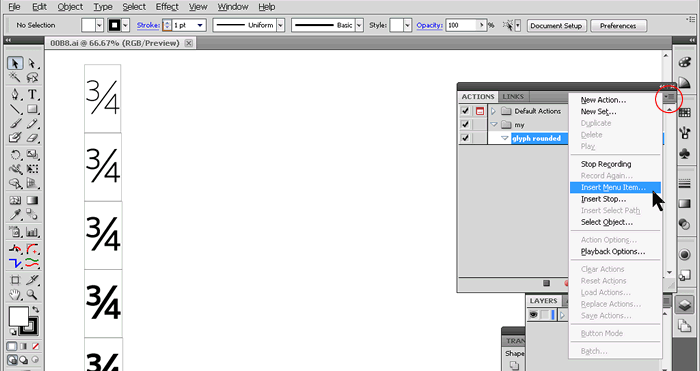Viewport: 700px width, 371px height.
Task: Choose Stop Recording from the flyout
Action: coord(615,164)
